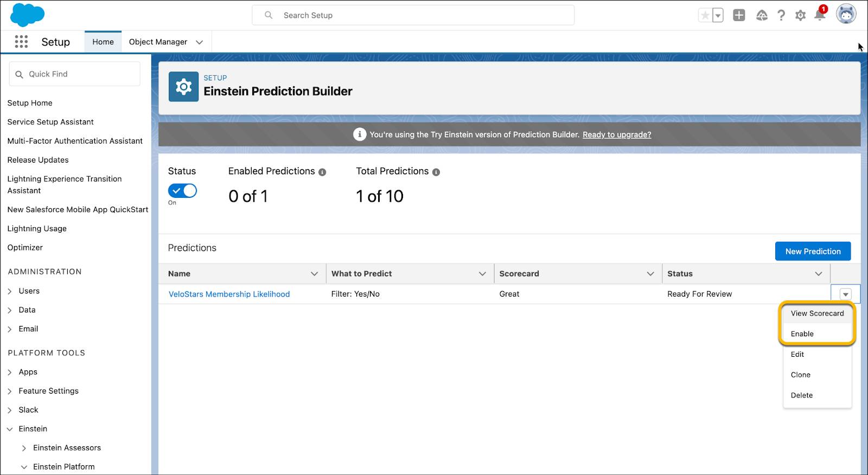
Task: Click the New Prediction button
Action: pos(813,251)
